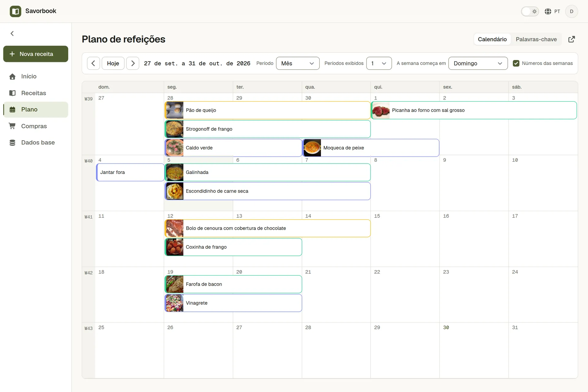Select day 11 in the dom. column
588x392 pixels.
101,216
